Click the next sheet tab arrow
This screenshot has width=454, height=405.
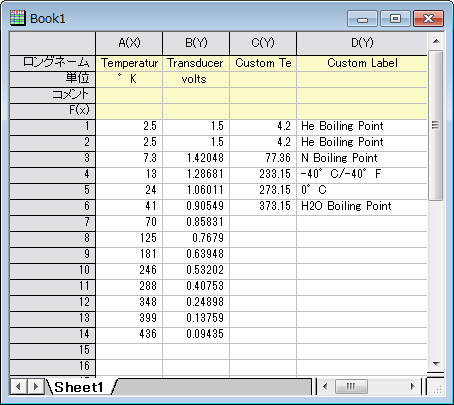click(35, 387)
